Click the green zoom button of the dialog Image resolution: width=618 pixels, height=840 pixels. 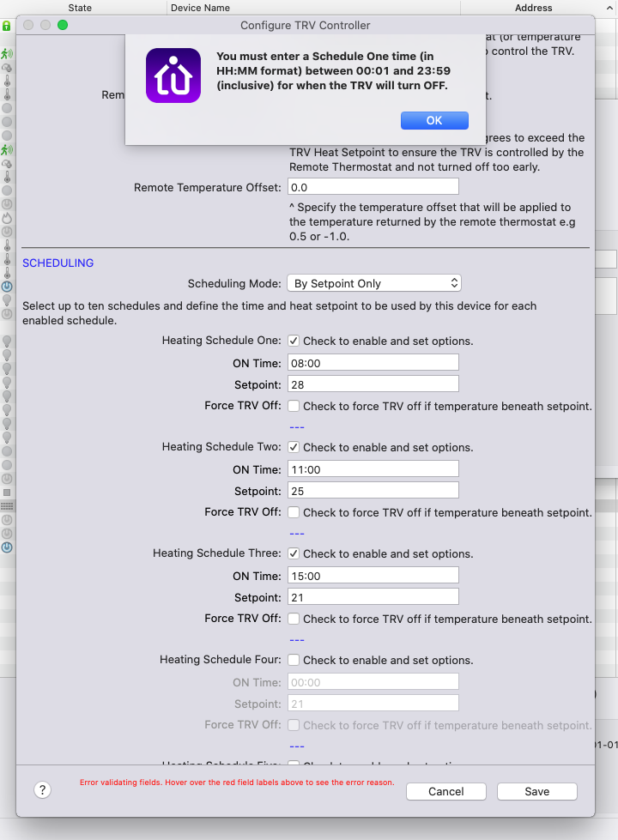pos(63,25)
